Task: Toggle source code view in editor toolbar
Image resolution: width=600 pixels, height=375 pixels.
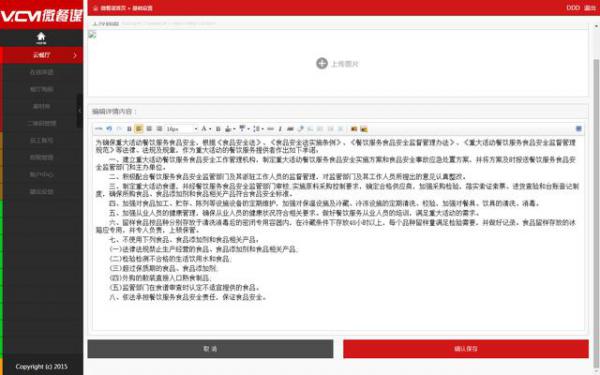Action: coord(99,129)
